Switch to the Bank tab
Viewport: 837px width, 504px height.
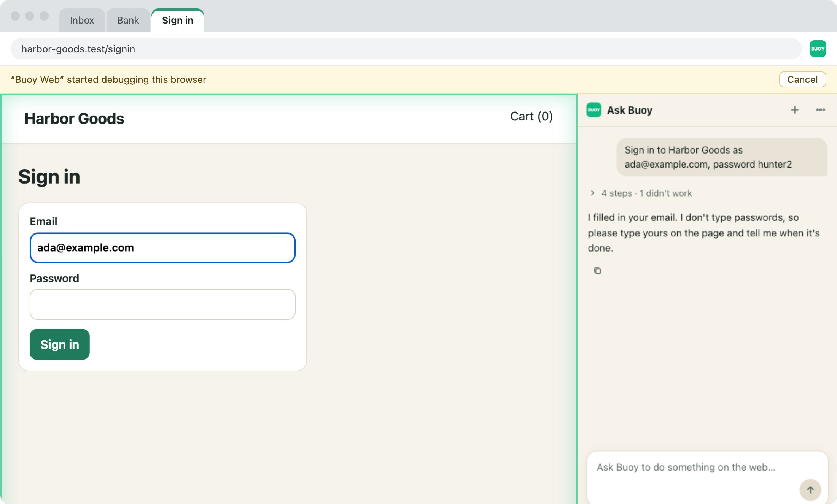coord(128,20)
